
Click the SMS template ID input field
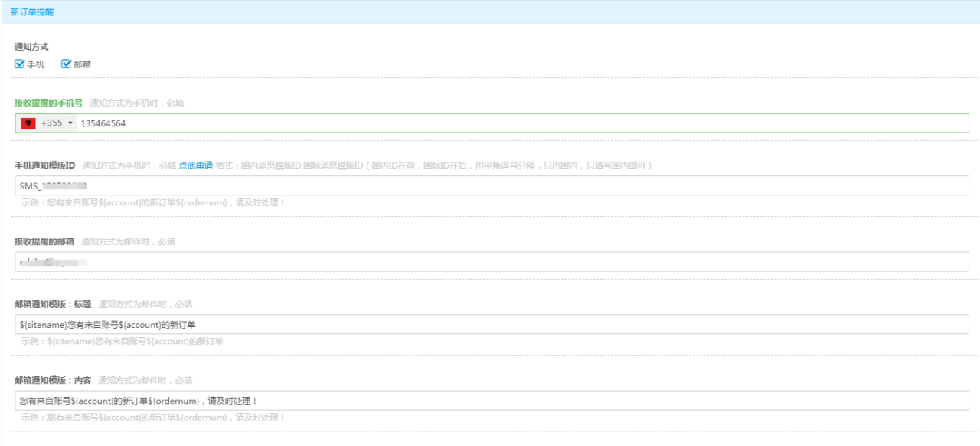490,185
